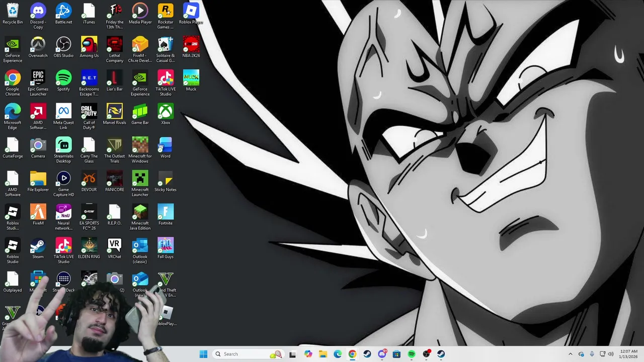Open OBS Studio desktop shortcut
Viewport: 644px width, 362px height.
(63, 47)
